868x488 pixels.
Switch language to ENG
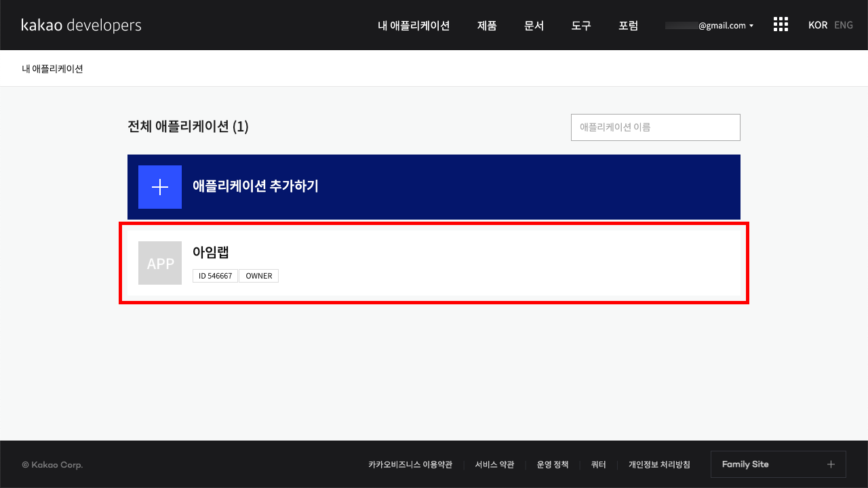[844, 25]
